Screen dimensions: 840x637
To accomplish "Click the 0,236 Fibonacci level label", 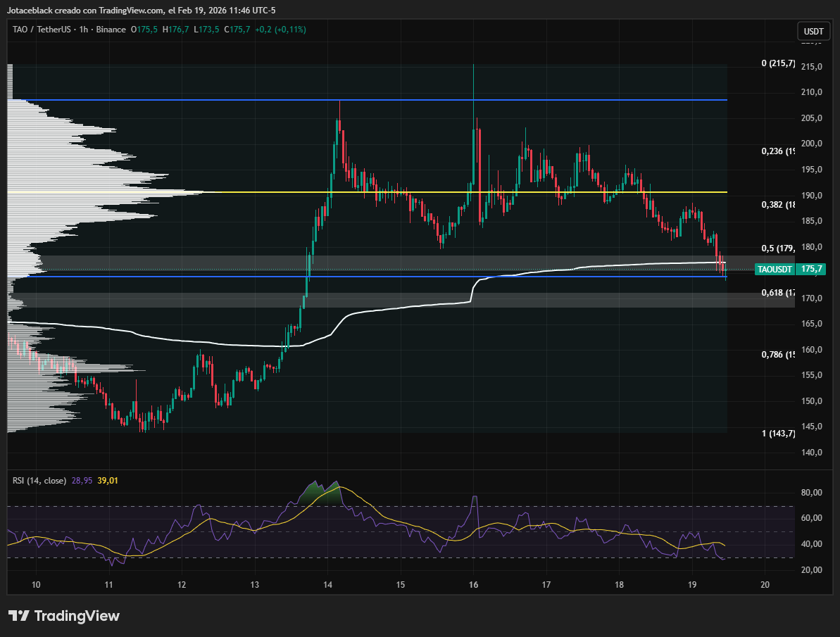I will [x=778, y=151].
